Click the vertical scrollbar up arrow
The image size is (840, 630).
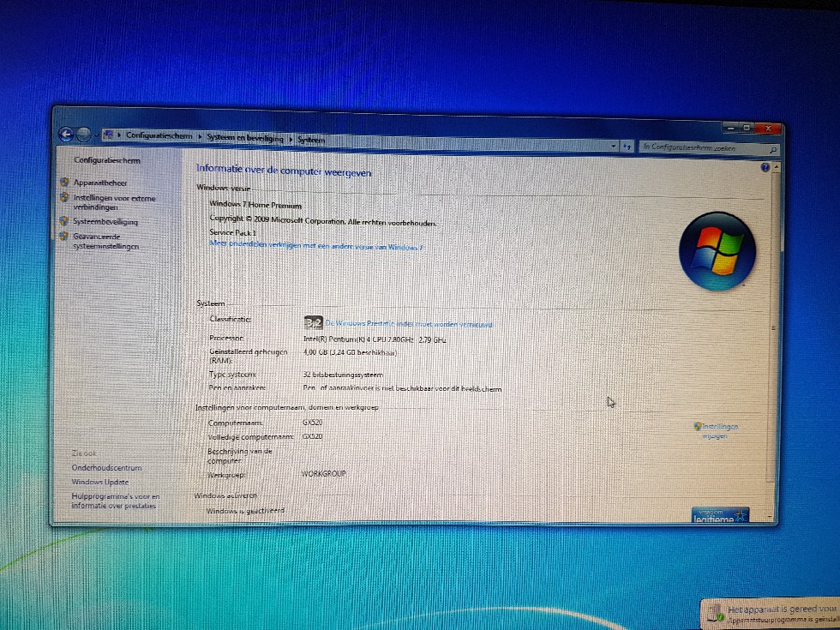coord(777,167)
